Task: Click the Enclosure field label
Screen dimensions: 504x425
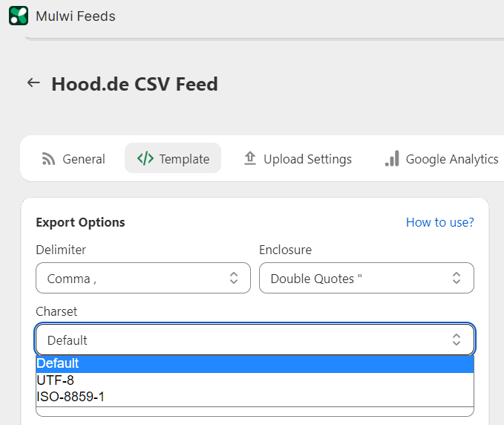Action: pos(286,250)
